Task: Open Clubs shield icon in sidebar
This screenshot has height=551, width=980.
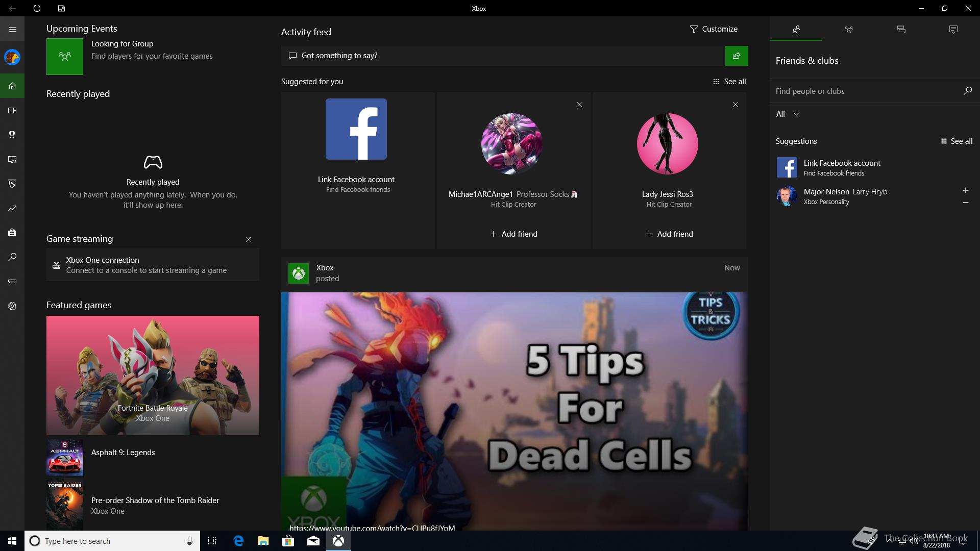Action: pyautogui.click(x=12, y=184)
